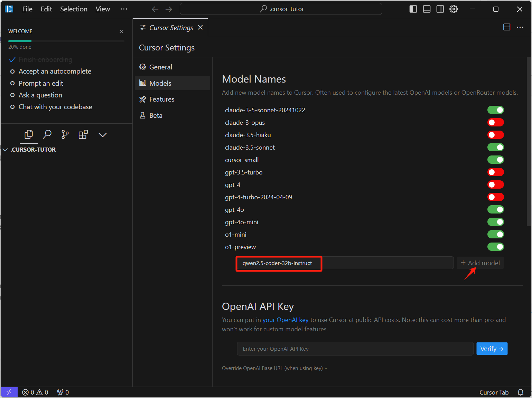Select the Cursor Settings tab
532x398 pixels.
(170, 27)
